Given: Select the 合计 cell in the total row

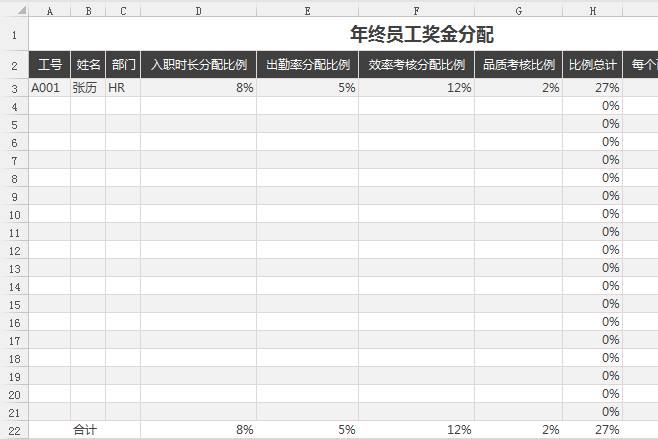Looking at the screenshot, I should click(88, 430).
